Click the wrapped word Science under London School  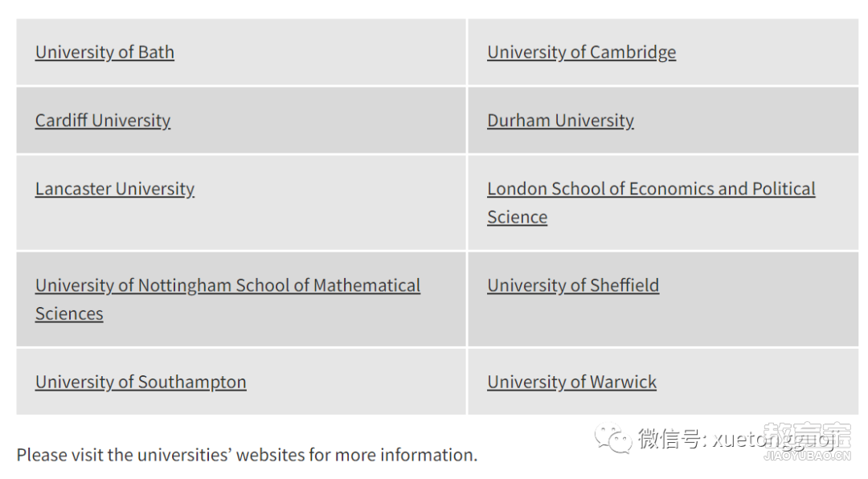(x=517, y=217)
